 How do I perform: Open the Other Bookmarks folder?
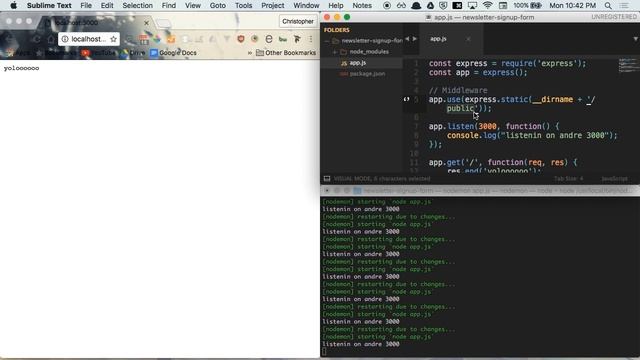pyautogui.click(x=286, y=53)
